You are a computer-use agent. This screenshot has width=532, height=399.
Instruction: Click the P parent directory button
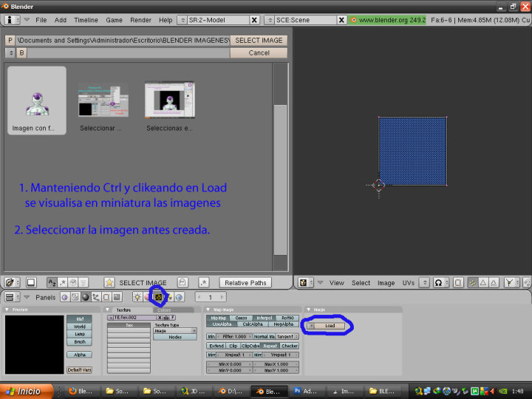point(10,41)
